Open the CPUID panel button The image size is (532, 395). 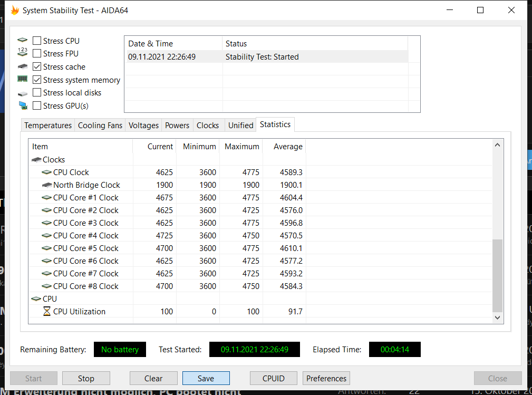(x=274, y=378)
